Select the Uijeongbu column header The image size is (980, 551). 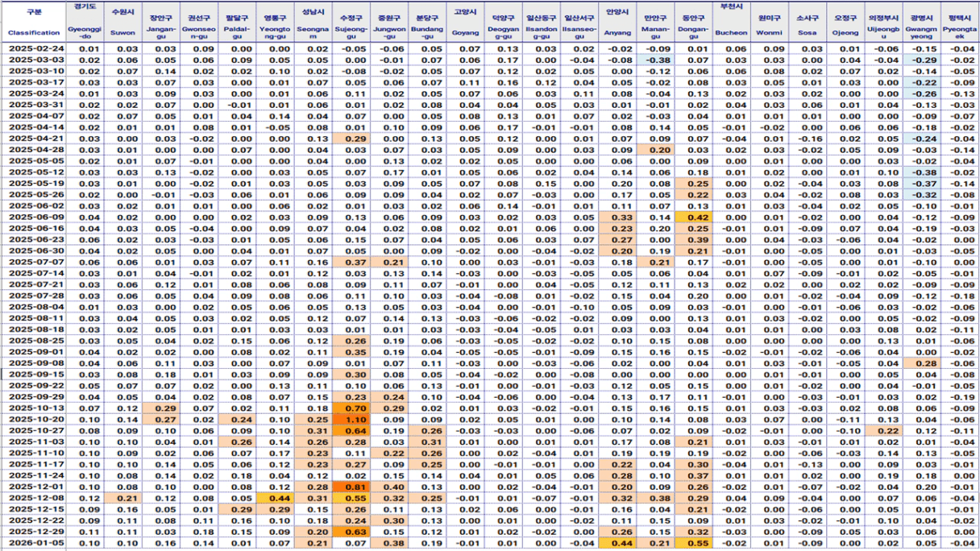[x=882, y=23]
